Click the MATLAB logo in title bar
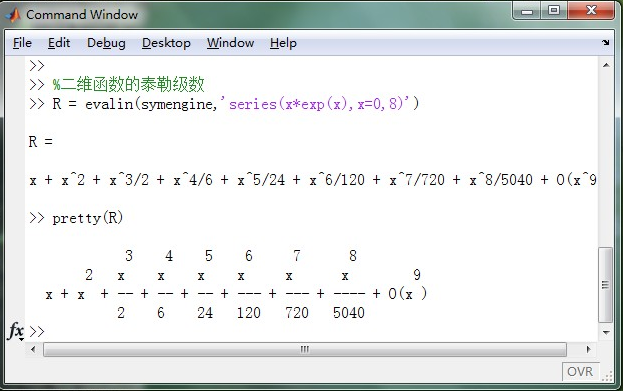 point(13,15)
